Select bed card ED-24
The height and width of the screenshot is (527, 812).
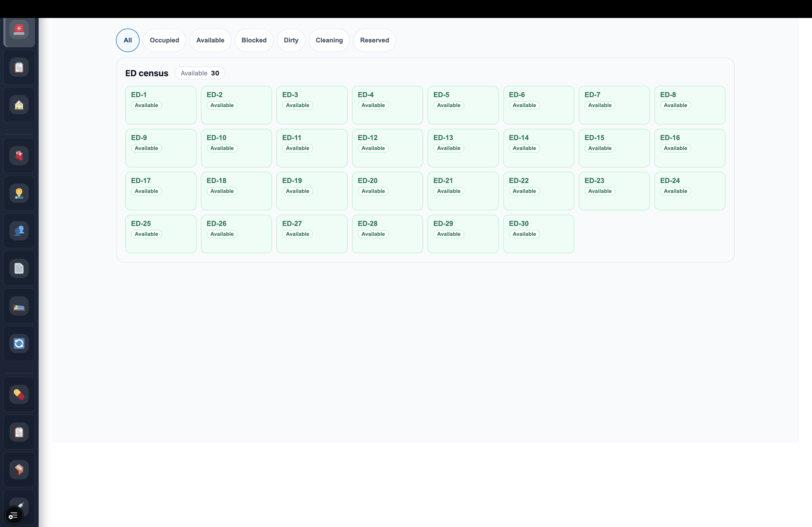coord(690,191)
